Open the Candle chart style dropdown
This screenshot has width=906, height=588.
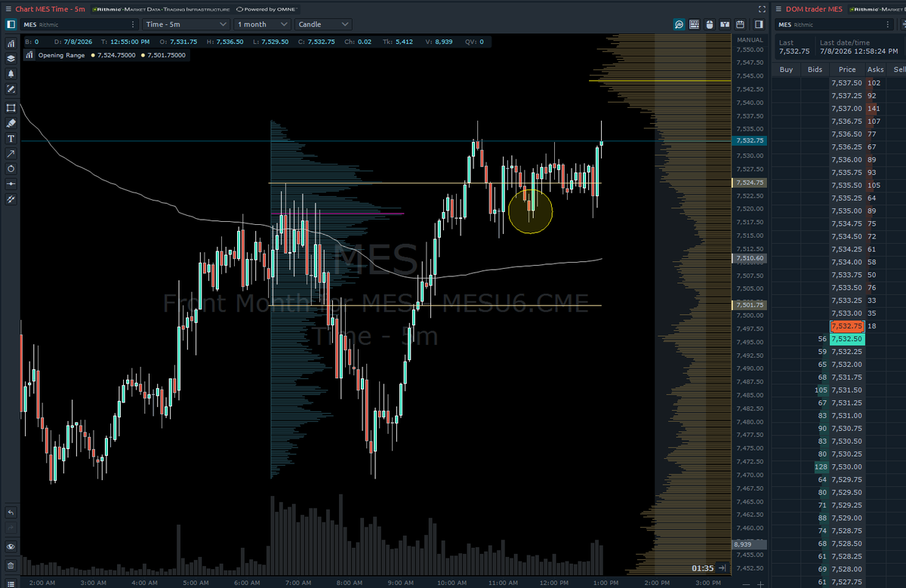pos(323,24)
